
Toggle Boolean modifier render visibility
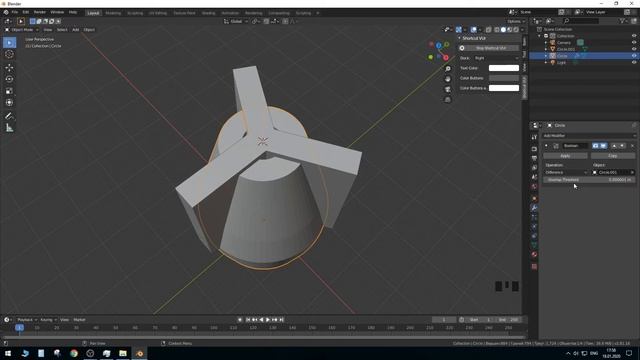pos(596,146)
